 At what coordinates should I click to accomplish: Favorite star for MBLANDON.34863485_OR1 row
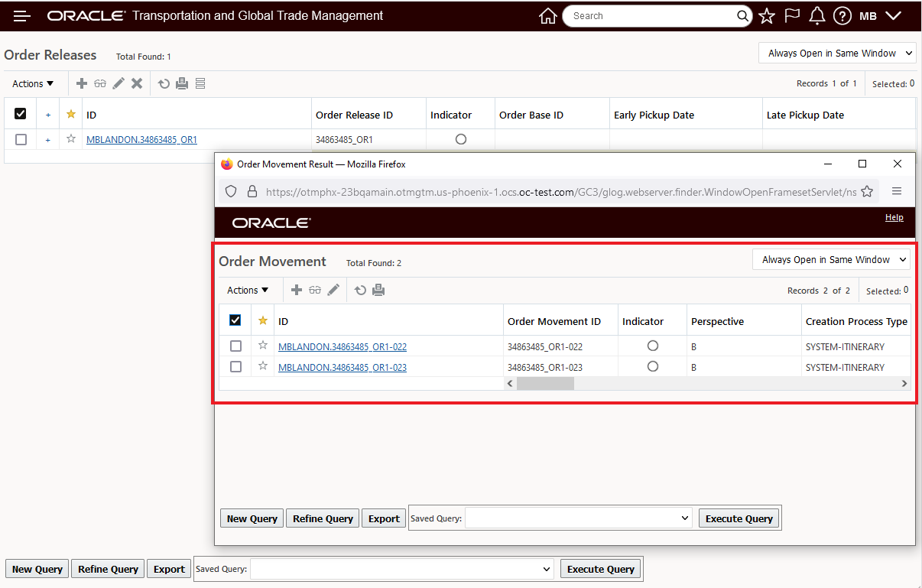pos(71,138)
